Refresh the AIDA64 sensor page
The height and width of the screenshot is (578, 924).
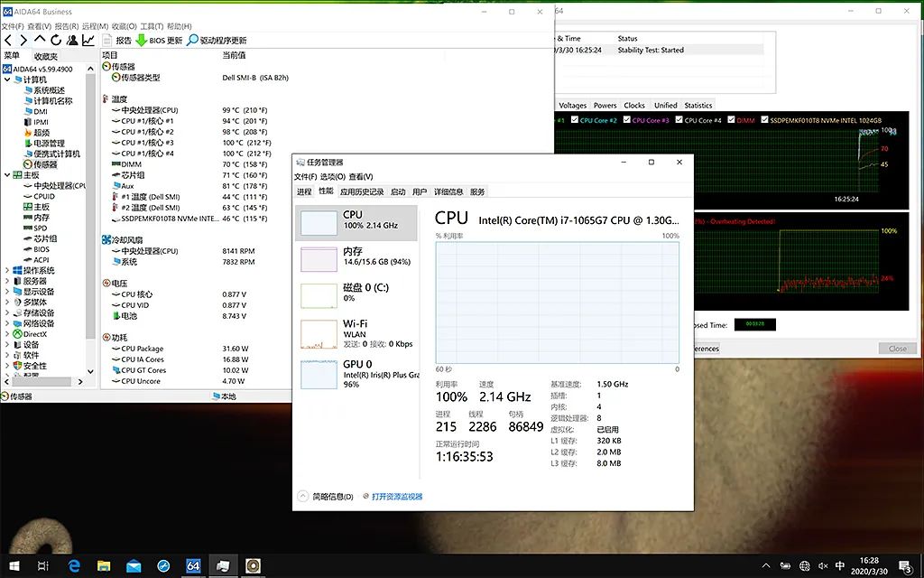(56, 40)
